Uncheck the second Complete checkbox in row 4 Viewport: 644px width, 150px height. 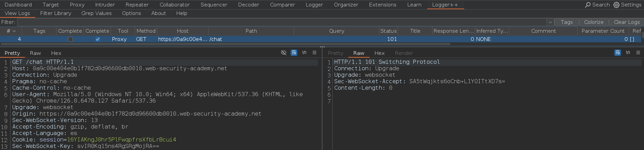[x=97, y=39]
